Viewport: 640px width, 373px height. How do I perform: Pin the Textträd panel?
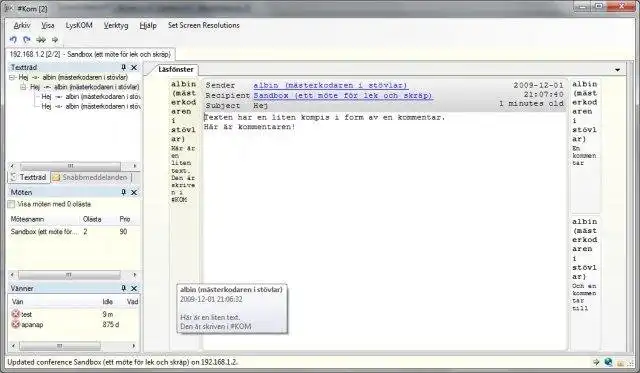[123, 67]
